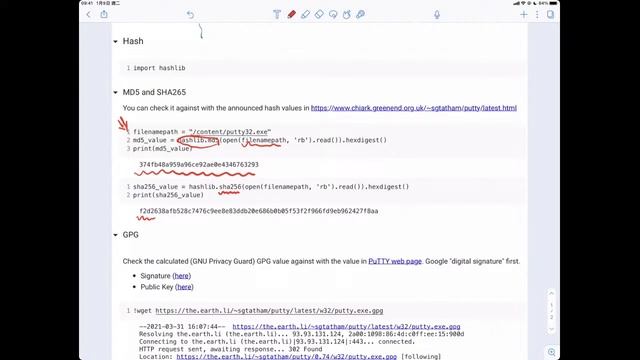Tap the md5_value hashlib.md5 code line
The width and height of the screenshot is (640, 360).
(260, 140)
